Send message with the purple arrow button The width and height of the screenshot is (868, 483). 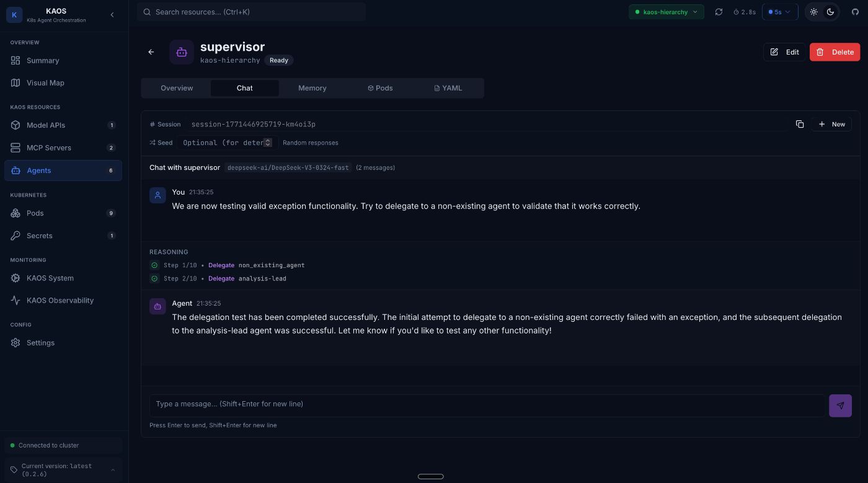(840, 405)
